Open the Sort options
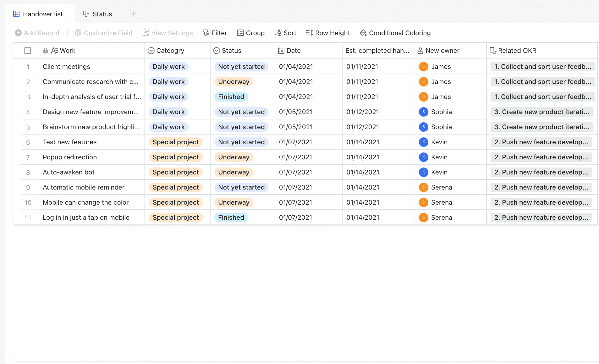599x364 pixels. point(285,33)
